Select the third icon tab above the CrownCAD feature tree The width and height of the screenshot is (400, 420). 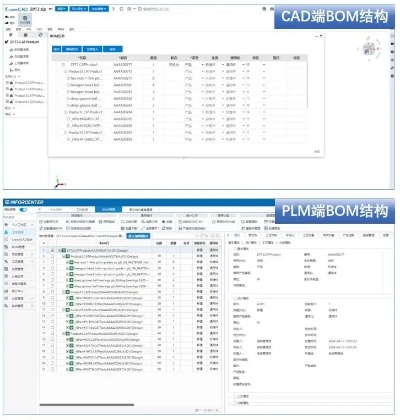(x=40, y=35)
